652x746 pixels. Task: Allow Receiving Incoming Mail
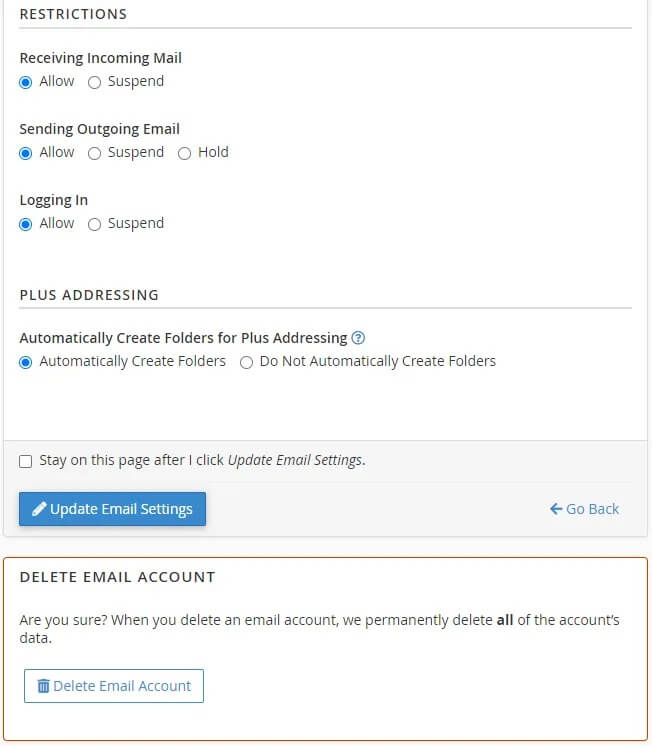pos(26,82)
